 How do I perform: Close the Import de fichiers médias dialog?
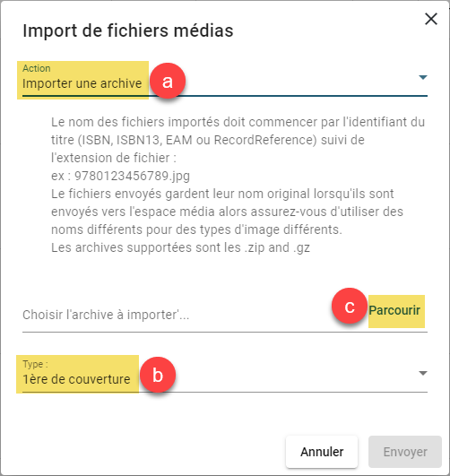click(431, 19)
